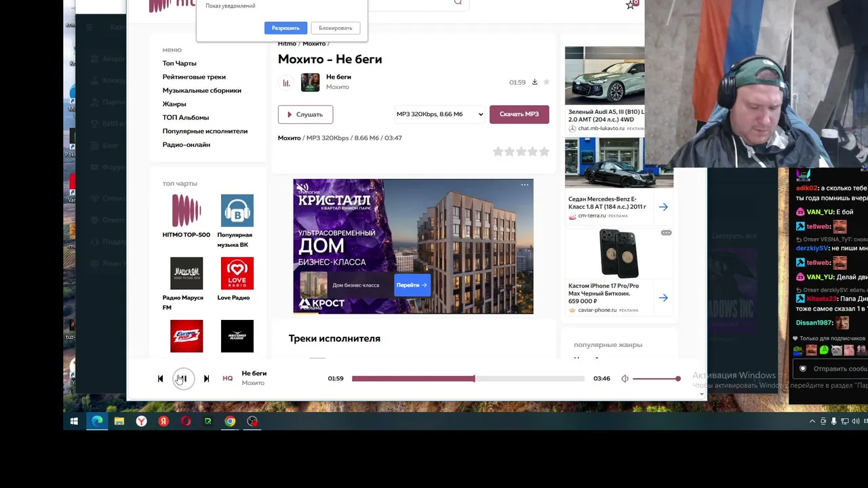Click the Мохито artist link under track info
This screenshot has width=868, height=488.
(x=338, y=87)
